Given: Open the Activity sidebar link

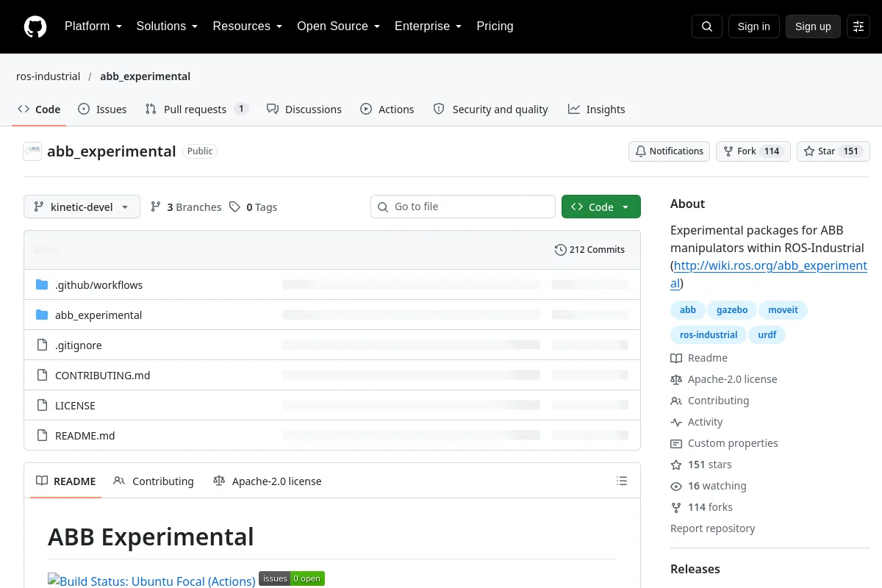Looking at the screenshot, I should tap(697, 422).
